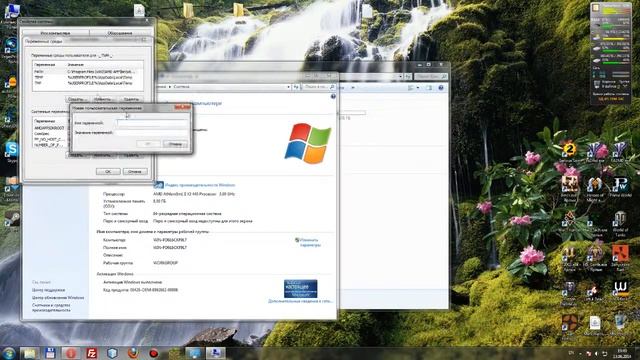Screen dimensions: 640x360
Task: Open the Recycle Bin on the desktop
Action: 620,325
